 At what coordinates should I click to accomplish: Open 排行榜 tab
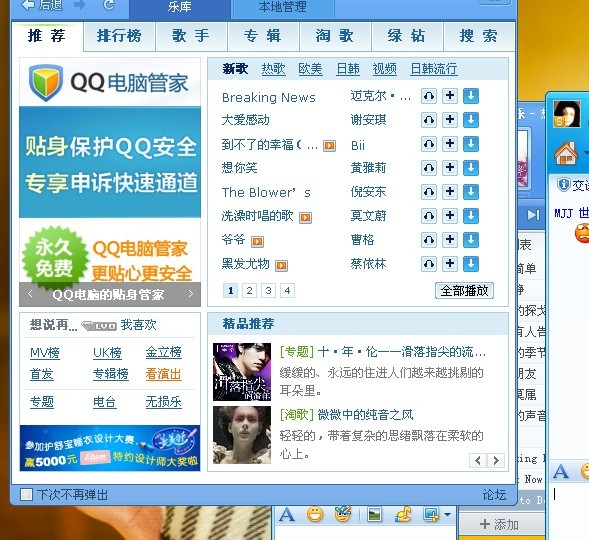(x=119, y=36)
